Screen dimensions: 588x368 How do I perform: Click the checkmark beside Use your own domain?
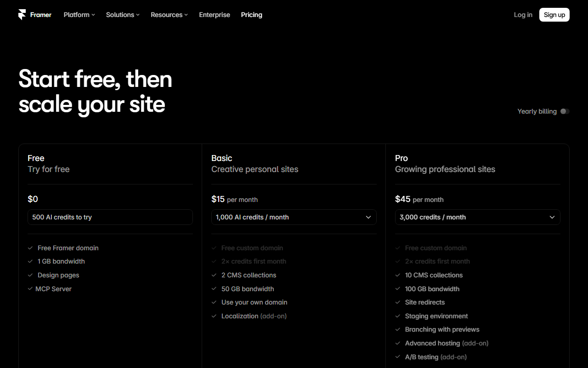click(214, 302)
